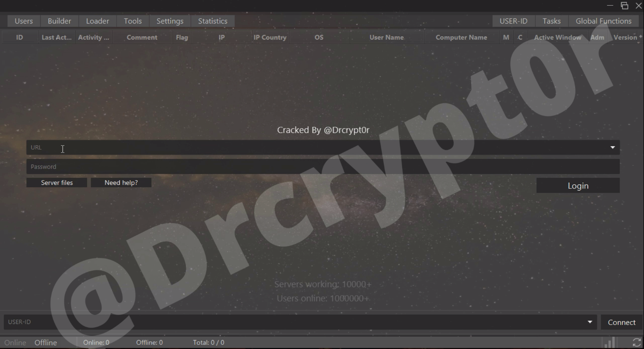Viewport: 644px width, 349px height.
Task: Expand the bottom USER-ID dropdown arrow
Action: point(590,322)
